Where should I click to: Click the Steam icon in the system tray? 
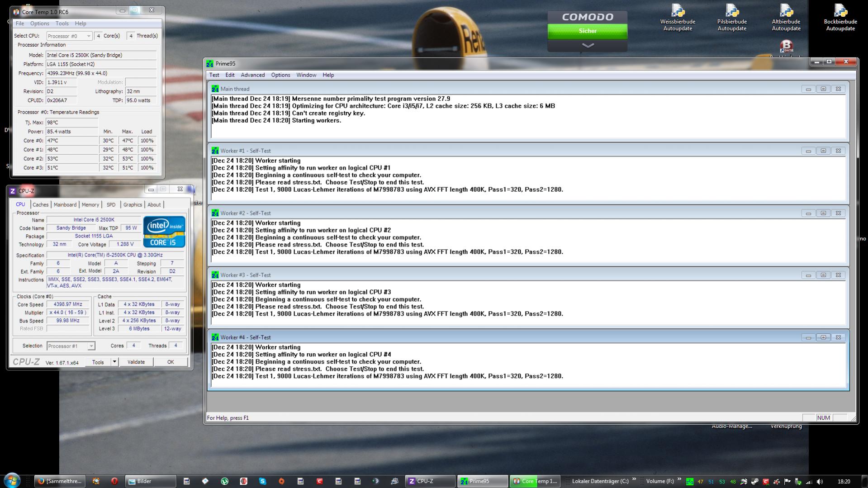pos(755,482)
